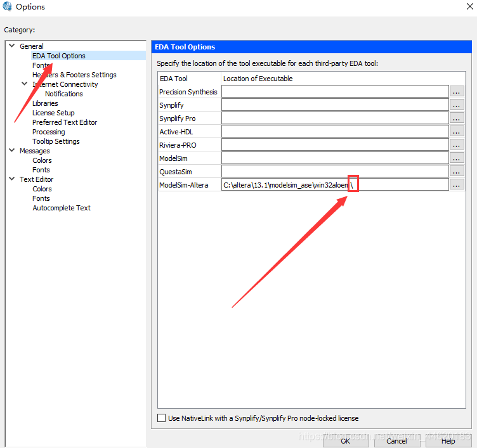Click the ModelSim-Altera path input field
477x448 pixels.
335,185
